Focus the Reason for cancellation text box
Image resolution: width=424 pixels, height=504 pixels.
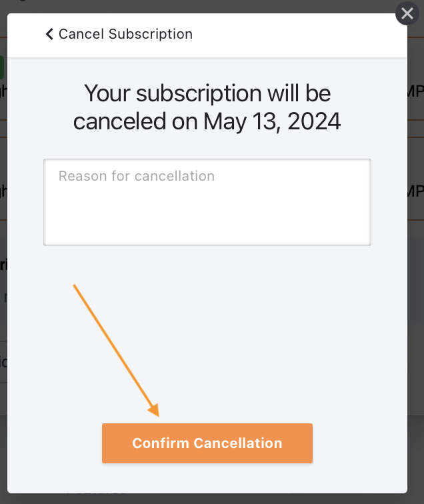pos(207,202)
